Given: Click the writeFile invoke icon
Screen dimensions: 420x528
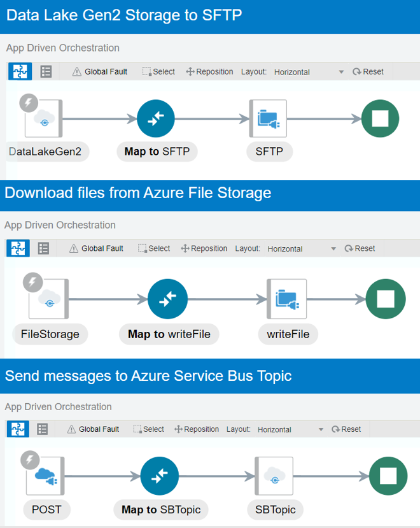Looking at the screenshot, I should pos(288,298).
